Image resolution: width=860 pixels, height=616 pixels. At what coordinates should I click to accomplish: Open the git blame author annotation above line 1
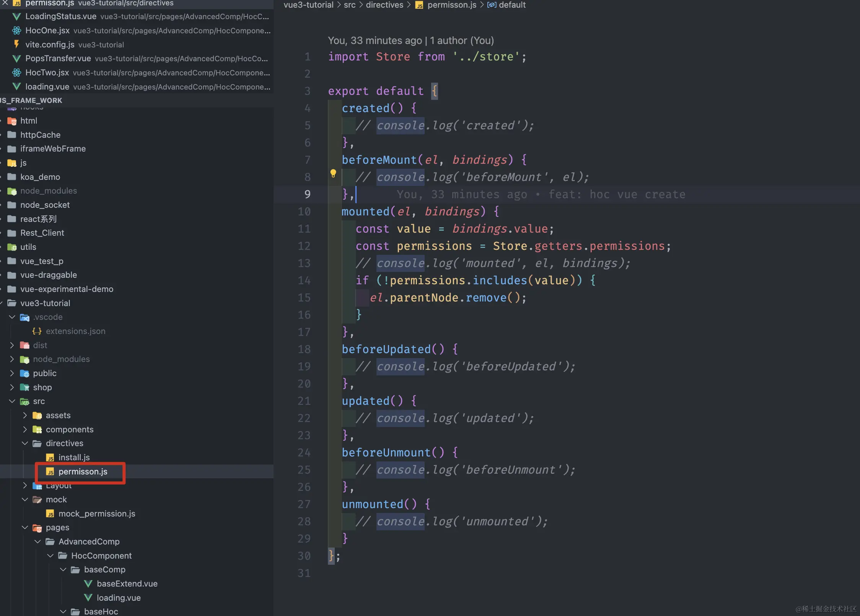(411, 41)
